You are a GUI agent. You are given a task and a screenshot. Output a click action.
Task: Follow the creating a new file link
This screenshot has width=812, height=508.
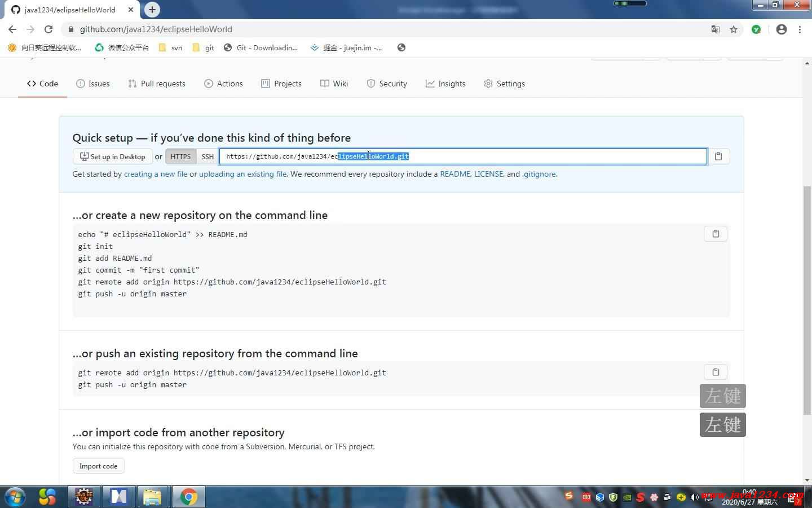[x=156, y=174]
